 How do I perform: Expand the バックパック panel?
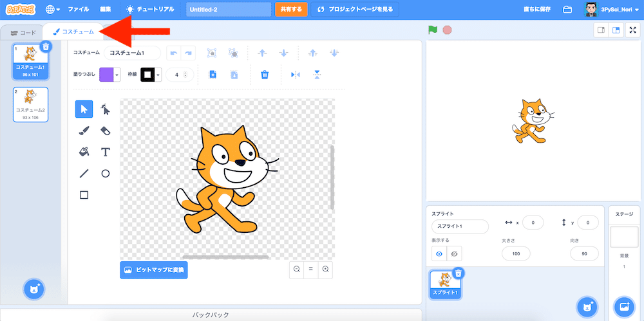click(x=211, y=315)
